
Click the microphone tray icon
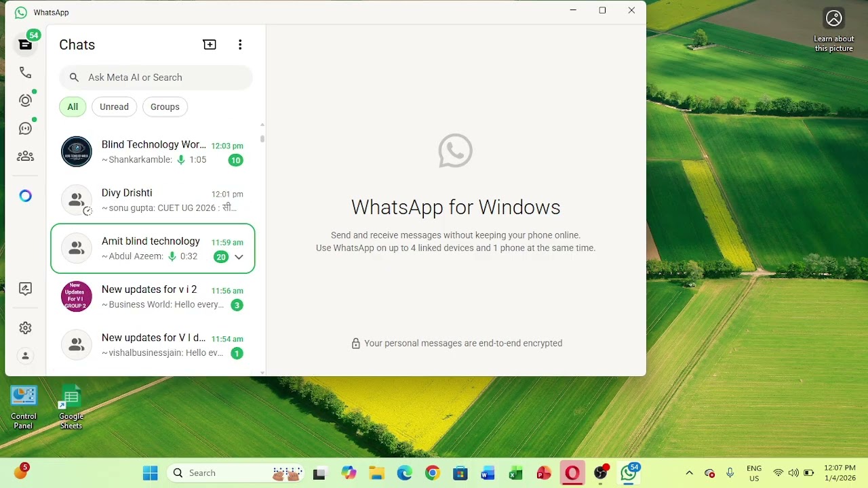click(x=730, y=473)
